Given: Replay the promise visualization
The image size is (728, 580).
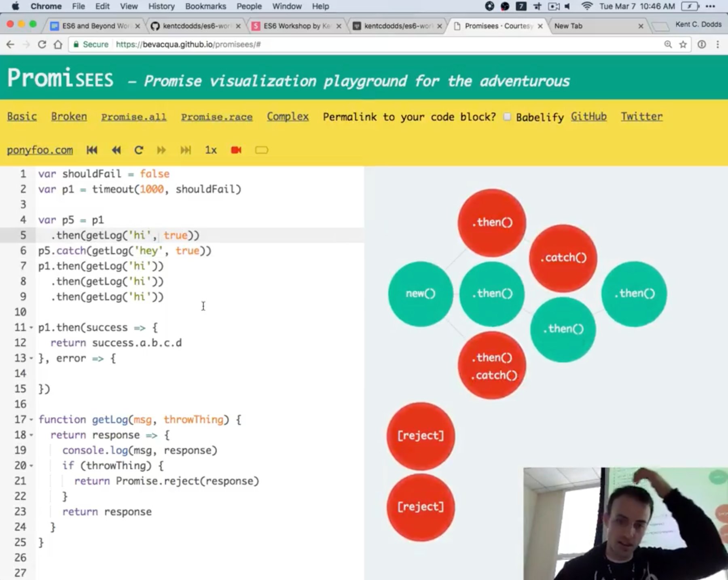Looking at the screenshot, I should coord(139,150).
